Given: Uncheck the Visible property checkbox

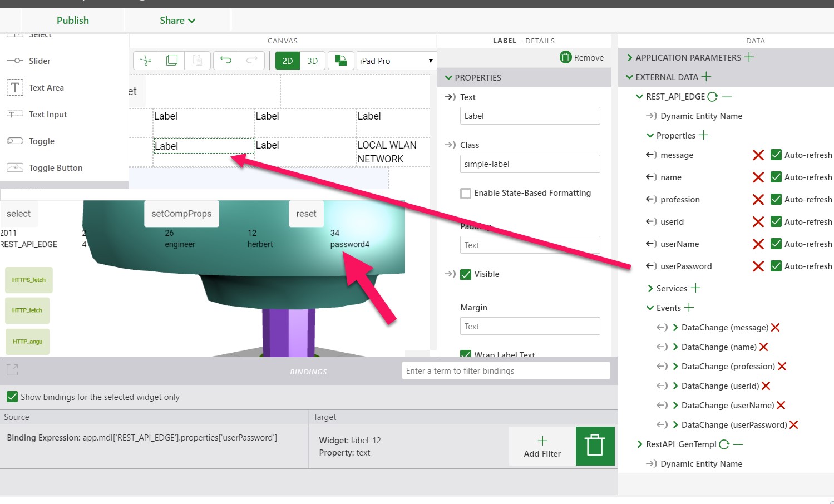Looking at the screenshot, I should click(x=466, y=274).
